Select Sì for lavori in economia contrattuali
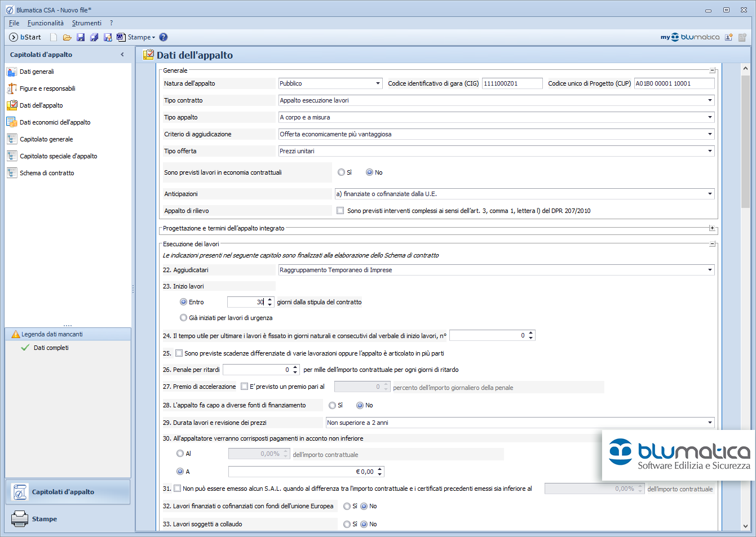 (341, 172)
